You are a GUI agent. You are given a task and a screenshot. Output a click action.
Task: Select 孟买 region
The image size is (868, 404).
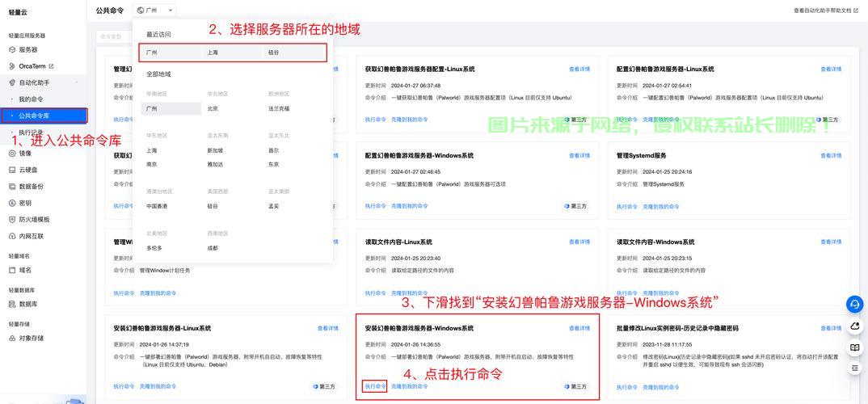click(x=273, y=206)
